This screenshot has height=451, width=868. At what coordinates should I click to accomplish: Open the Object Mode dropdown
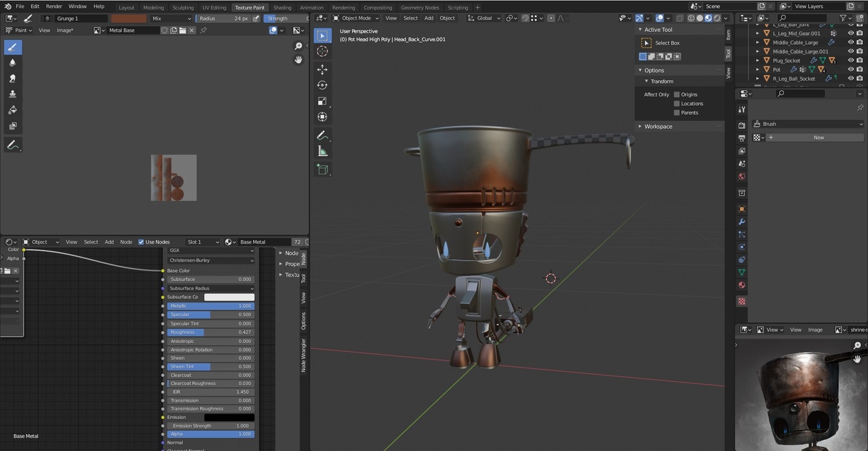coord(356,18)
